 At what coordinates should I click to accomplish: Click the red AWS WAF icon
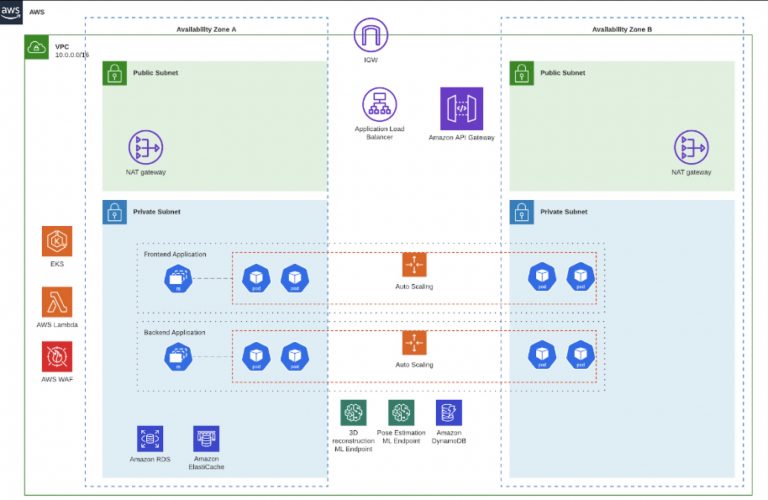pos(57,357)
